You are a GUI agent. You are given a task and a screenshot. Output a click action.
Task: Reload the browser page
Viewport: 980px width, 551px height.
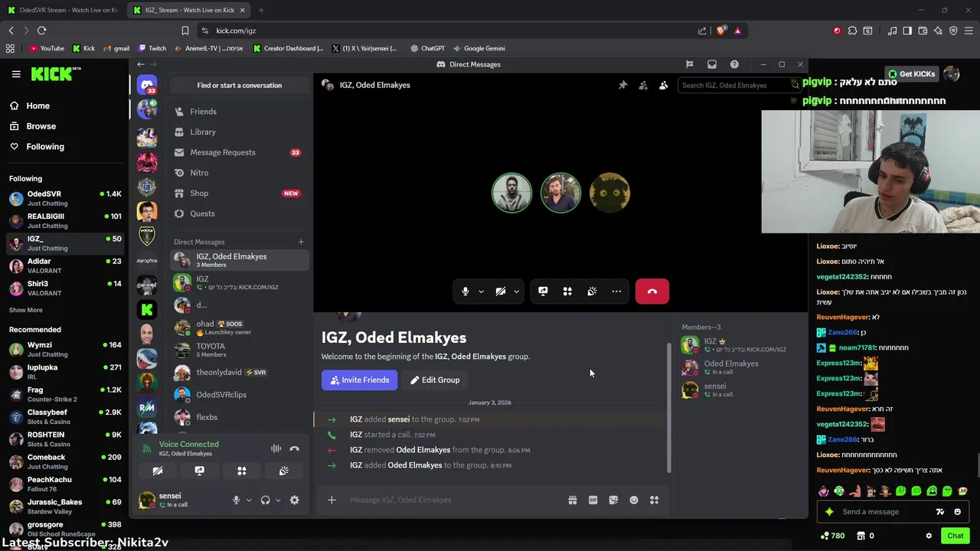click(x=41, y=31)
